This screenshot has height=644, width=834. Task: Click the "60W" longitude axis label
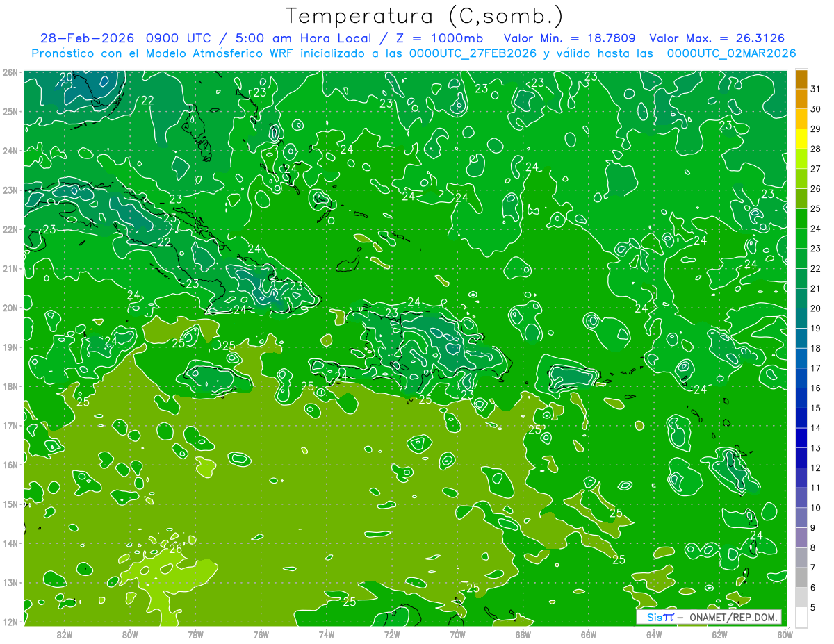tap(785, 634)
